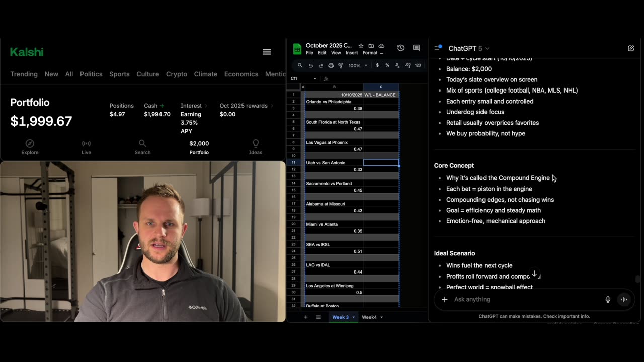Open the Google Sheets home icon

297,49
